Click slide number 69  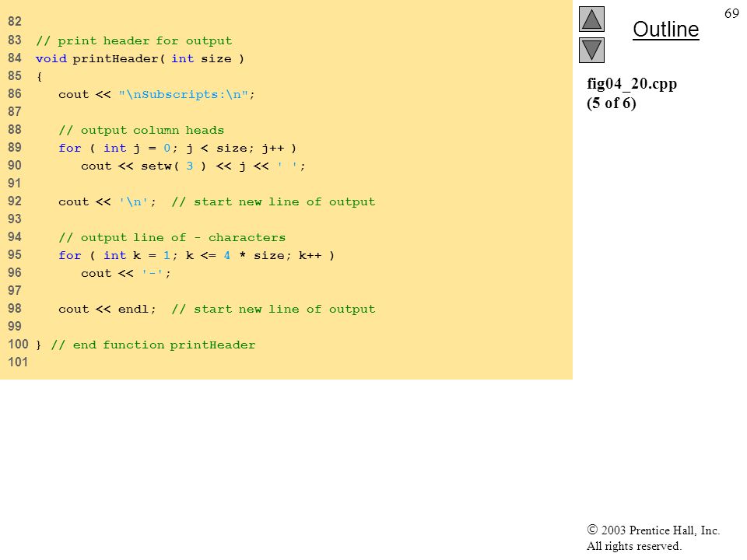point(731,13)
